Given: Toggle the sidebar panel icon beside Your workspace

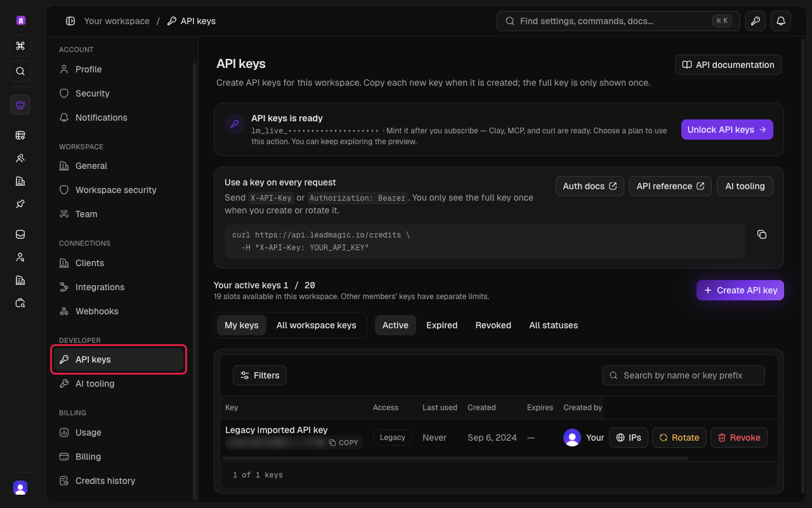Looking at the screenshot, I should coord(70,21).
